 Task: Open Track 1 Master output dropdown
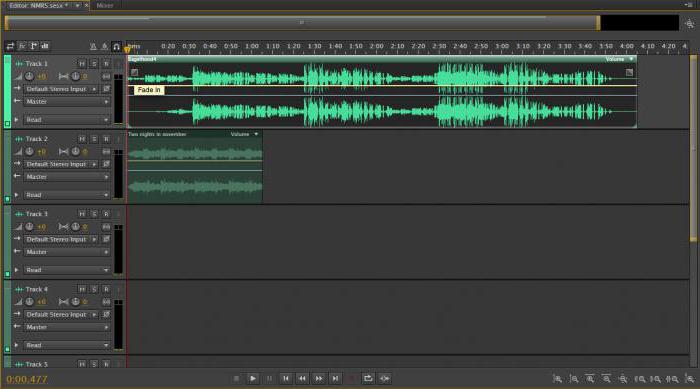(x=67, y=101)
